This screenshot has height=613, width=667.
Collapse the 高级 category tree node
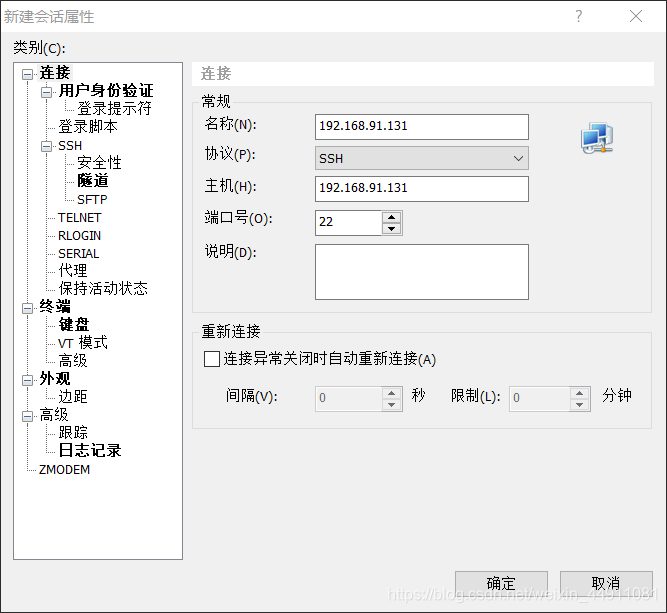click(27, 416)
